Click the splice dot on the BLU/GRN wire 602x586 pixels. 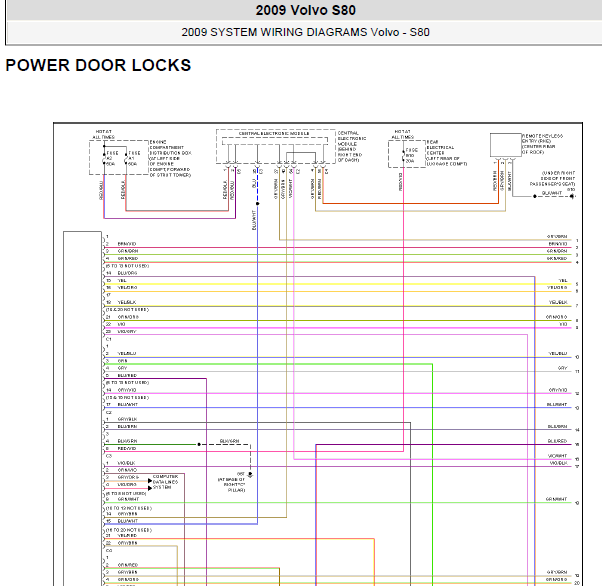click(199, 444)
